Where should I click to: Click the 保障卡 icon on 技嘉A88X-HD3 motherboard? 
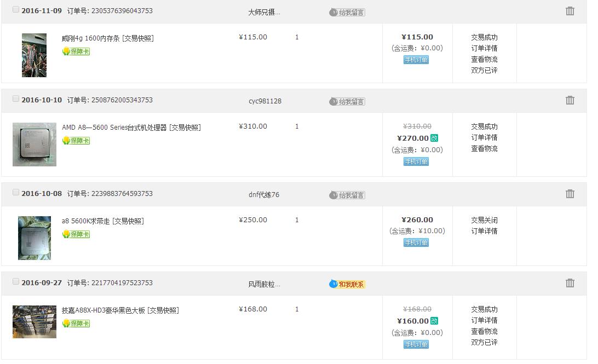pyautogui.click(x=76, y=323)
